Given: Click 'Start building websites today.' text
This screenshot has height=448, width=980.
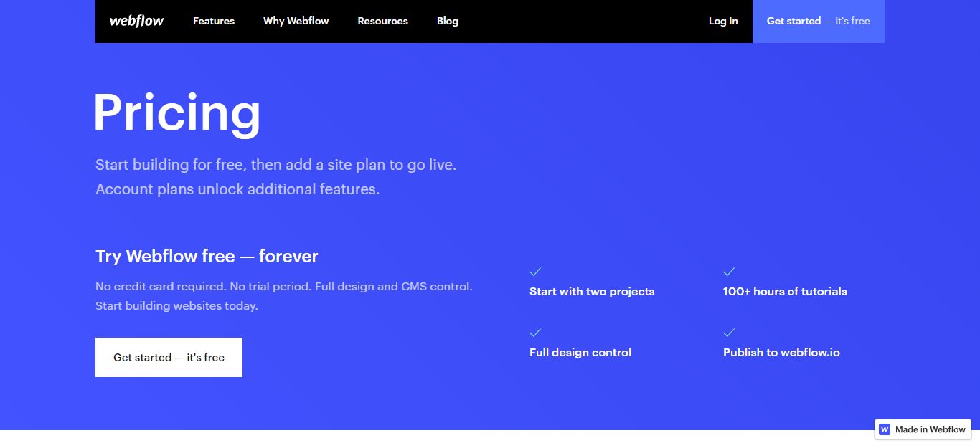Looking at the screenshot, I should coord(176,305).
